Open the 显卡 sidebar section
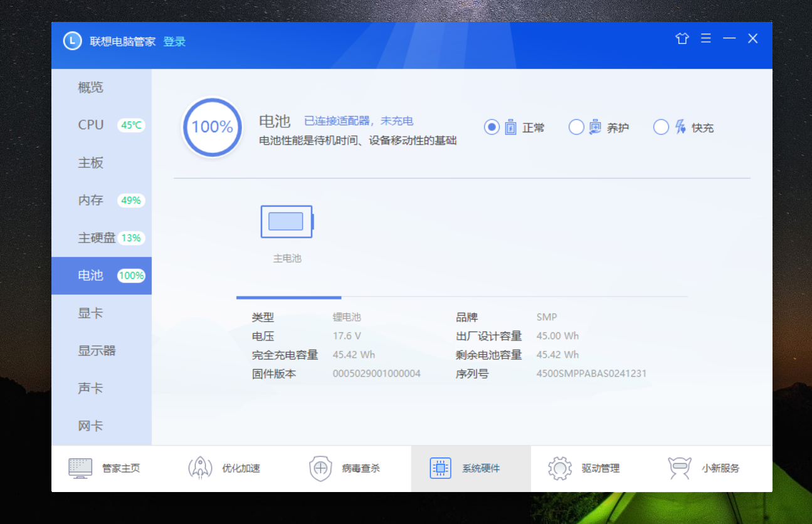 (x=91, y=313)
